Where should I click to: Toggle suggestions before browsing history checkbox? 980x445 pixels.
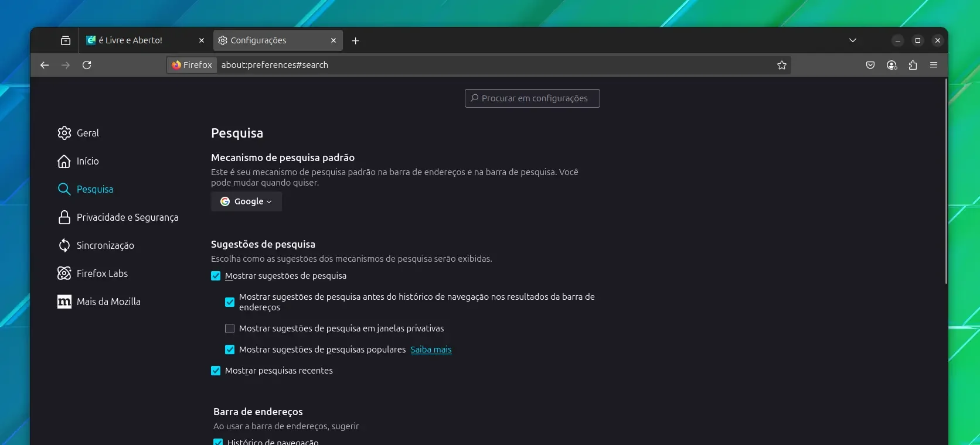[x=230, y=302]
